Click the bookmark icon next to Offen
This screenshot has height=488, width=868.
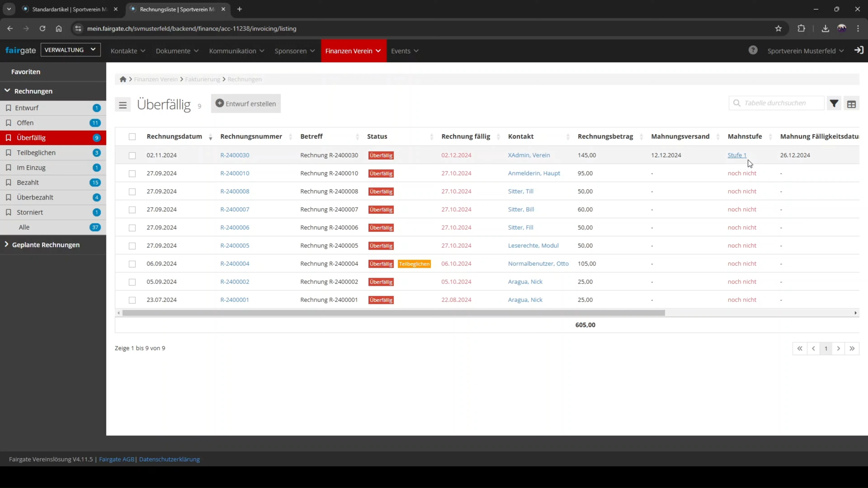tap(8, 123)
